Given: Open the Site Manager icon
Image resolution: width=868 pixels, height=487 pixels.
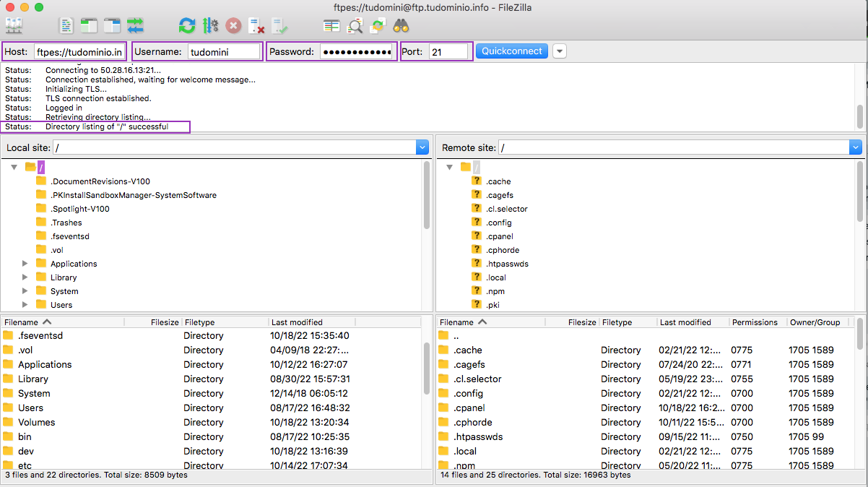Looking at the screenshot, I should click(x=14, y=26).
